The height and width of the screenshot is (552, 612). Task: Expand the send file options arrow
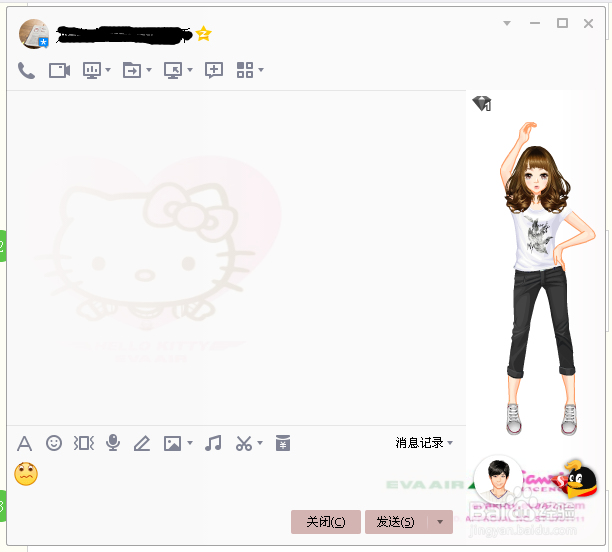[149, 70]
